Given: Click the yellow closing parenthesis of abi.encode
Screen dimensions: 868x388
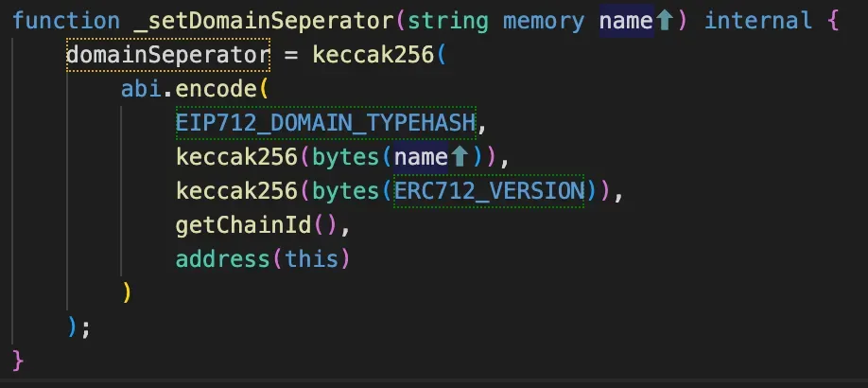Looking at the screenshot, I should (x=128, y=292).
